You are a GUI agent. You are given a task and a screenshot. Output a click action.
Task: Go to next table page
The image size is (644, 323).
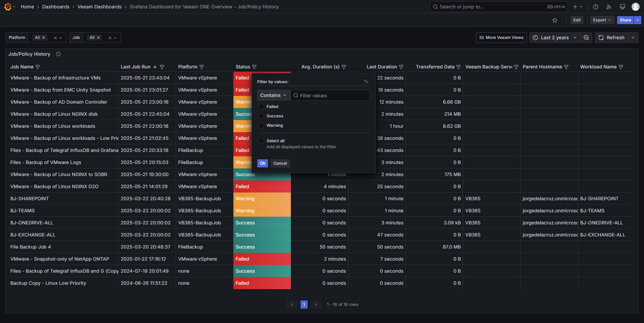pos(316,305)
